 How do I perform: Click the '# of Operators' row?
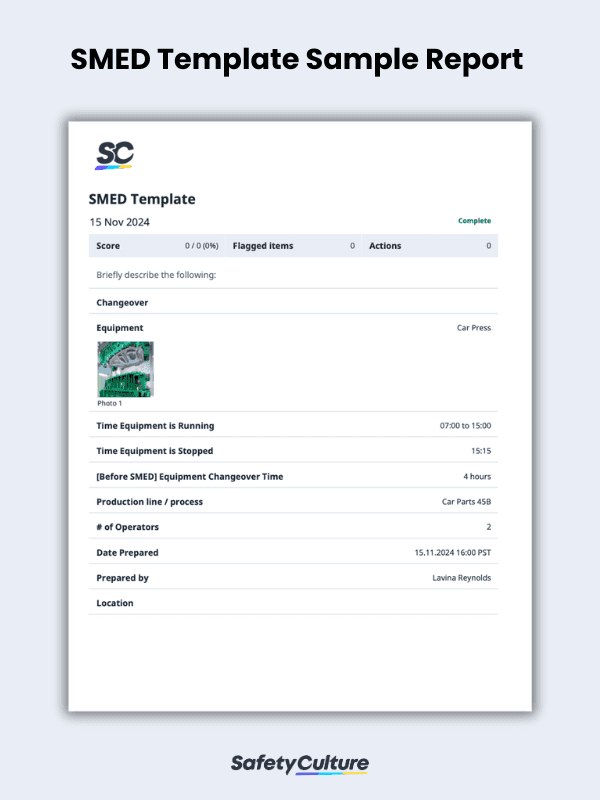127,527
